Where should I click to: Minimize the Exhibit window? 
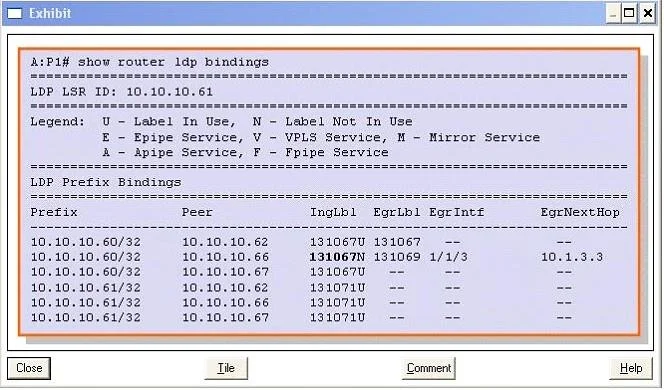613,14
